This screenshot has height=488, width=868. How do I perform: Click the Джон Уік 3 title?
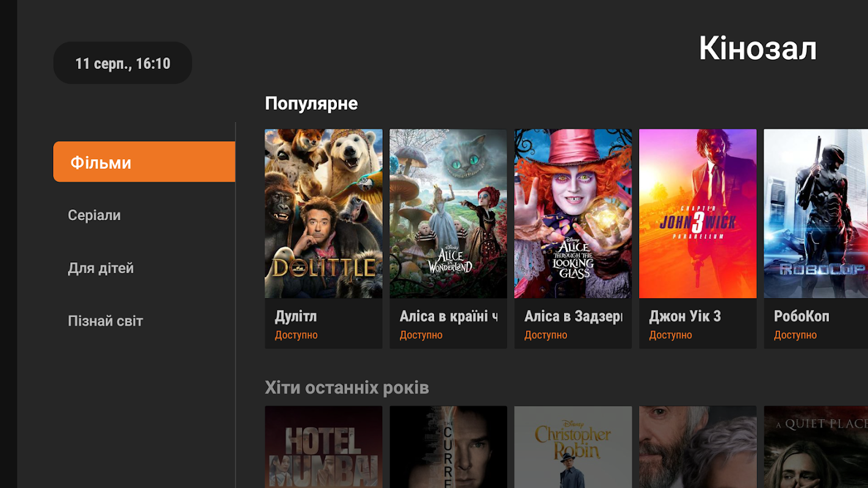[x=685, y=316]
